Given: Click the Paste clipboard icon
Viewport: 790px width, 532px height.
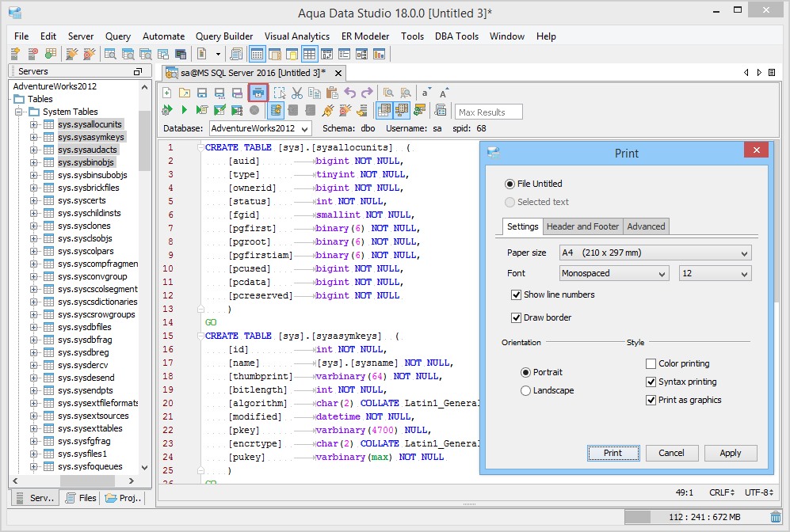Looking at the screenshot, I should pyautogui.click(x=332, y=93).
